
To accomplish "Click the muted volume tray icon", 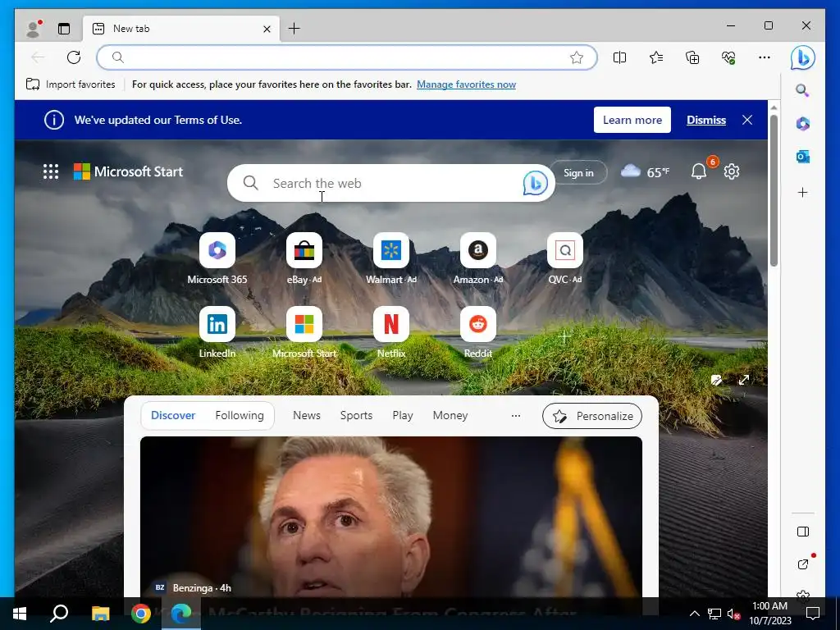I will (x=733, y=614).
